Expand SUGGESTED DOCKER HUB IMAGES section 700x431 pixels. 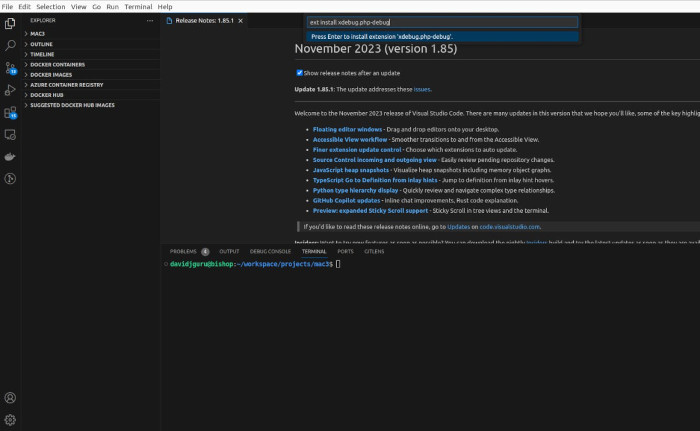click(x=92, y=105)
